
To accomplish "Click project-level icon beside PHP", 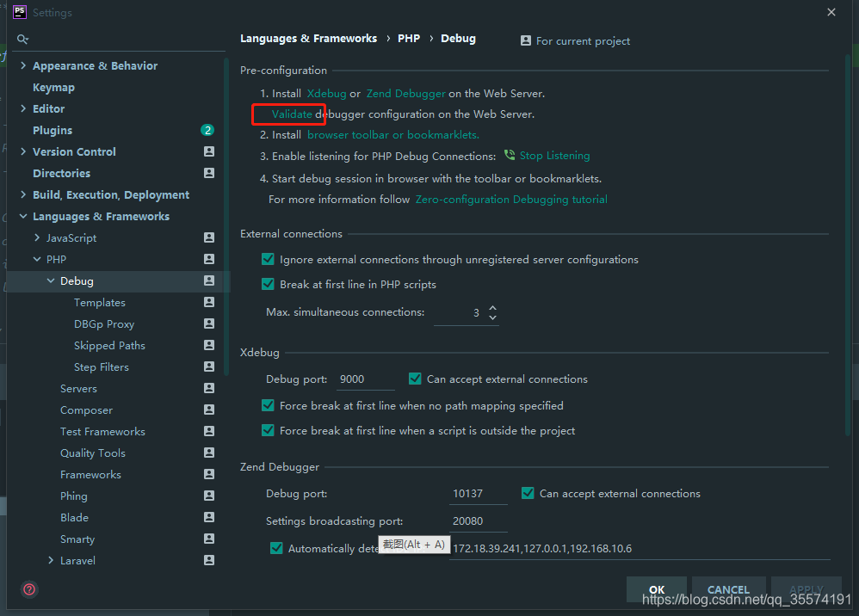I will [x=209, y=259].
